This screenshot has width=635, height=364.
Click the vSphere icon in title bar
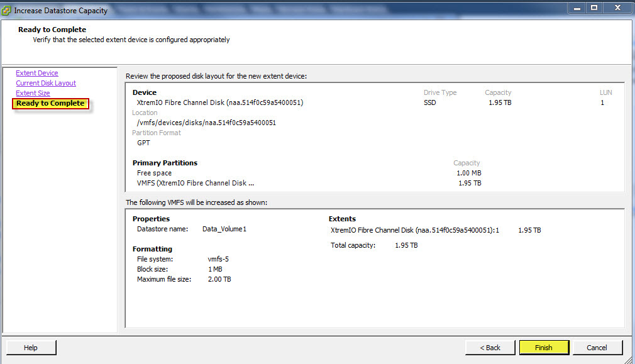point(7,10)
